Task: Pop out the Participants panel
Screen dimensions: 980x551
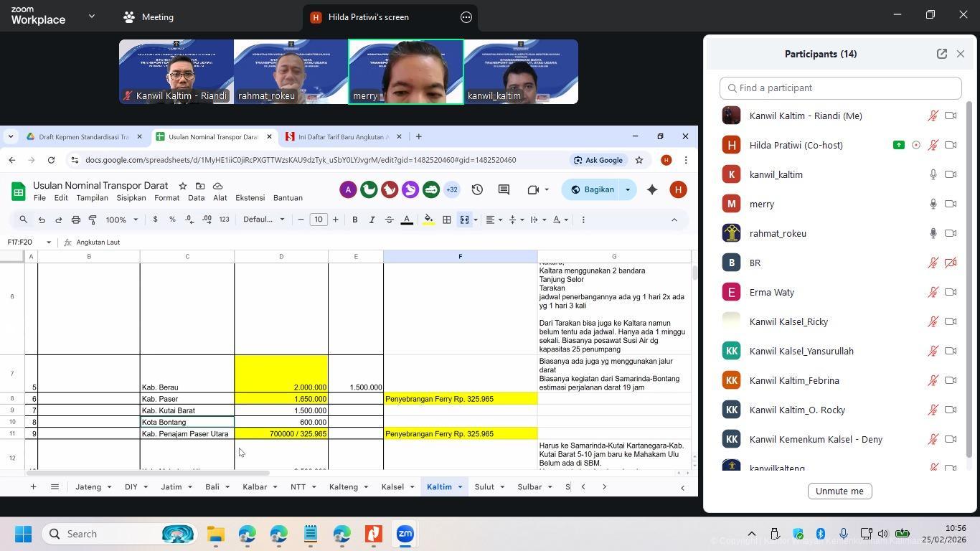Action: point(941,54)
